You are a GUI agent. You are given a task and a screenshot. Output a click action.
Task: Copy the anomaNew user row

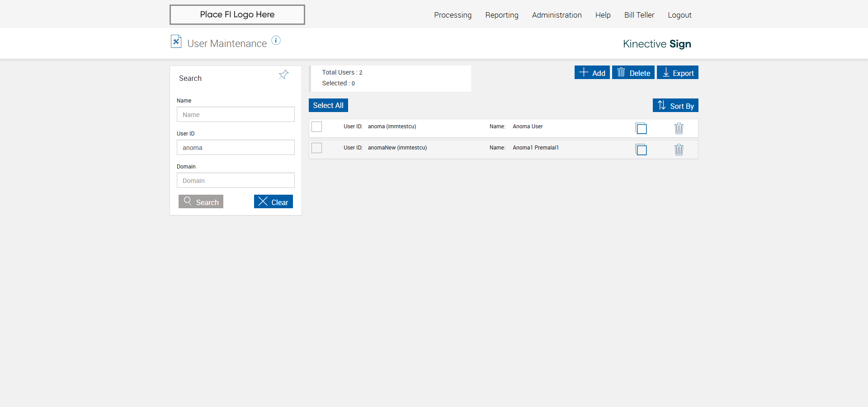tap(641, 150)
